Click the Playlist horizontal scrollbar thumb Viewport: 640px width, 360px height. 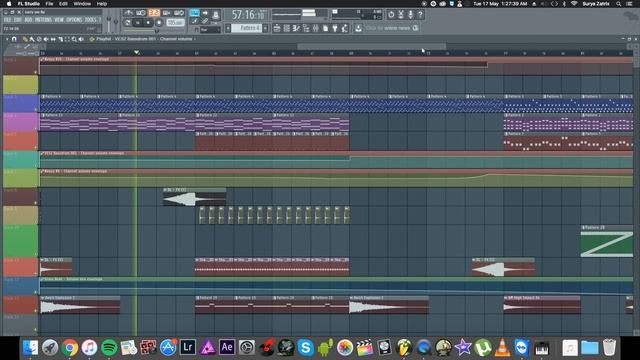pyautogui.click(x=372, y=47)
